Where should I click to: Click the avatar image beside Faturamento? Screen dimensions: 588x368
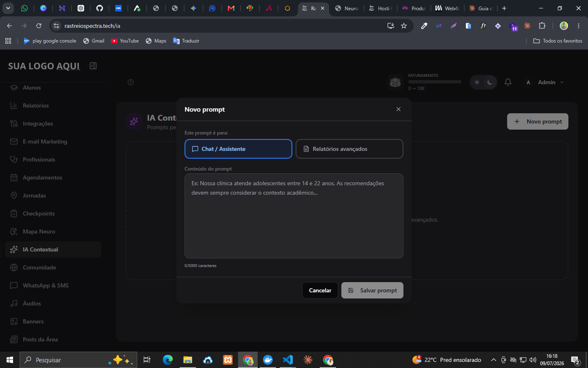pyautogui.click(x=395, y=82)
